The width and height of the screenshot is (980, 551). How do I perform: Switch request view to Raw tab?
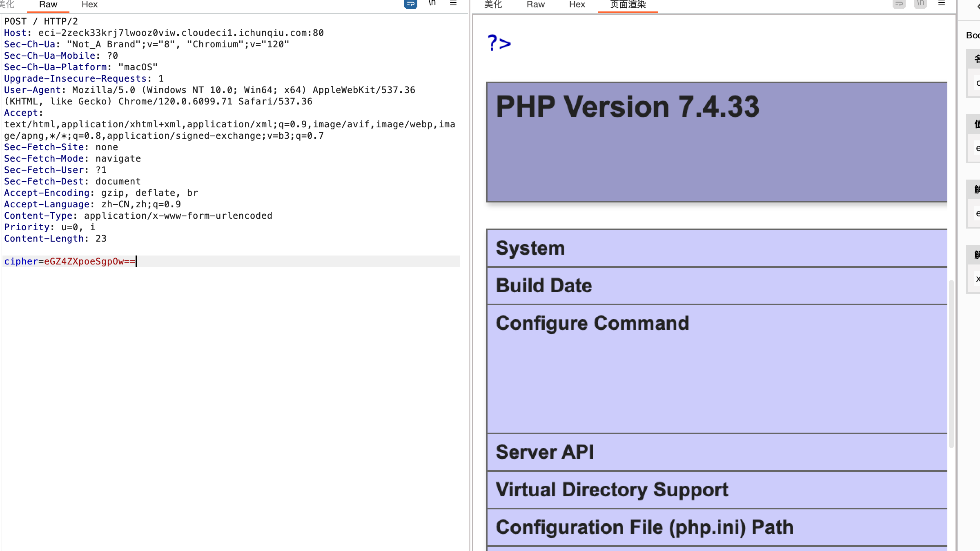48,5
